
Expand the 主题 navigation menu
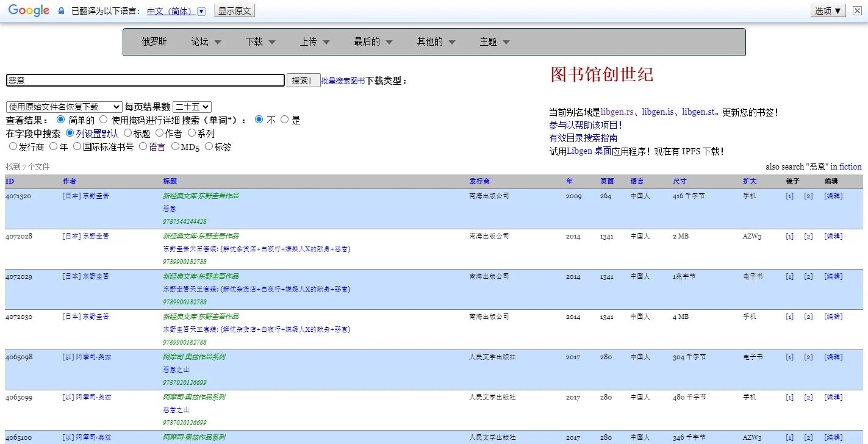coord(495,41)
